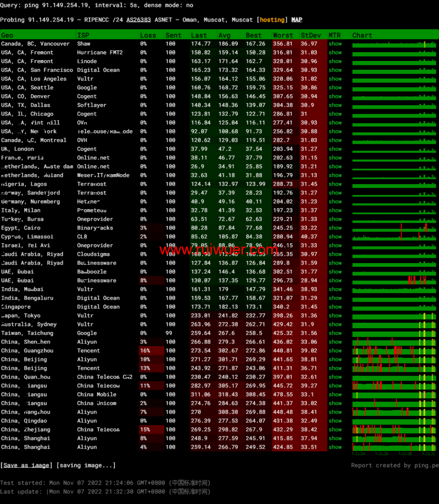Click the Worst column header
Image resolution: width=439 pixels, height=504 pixels.
[283, 35]
